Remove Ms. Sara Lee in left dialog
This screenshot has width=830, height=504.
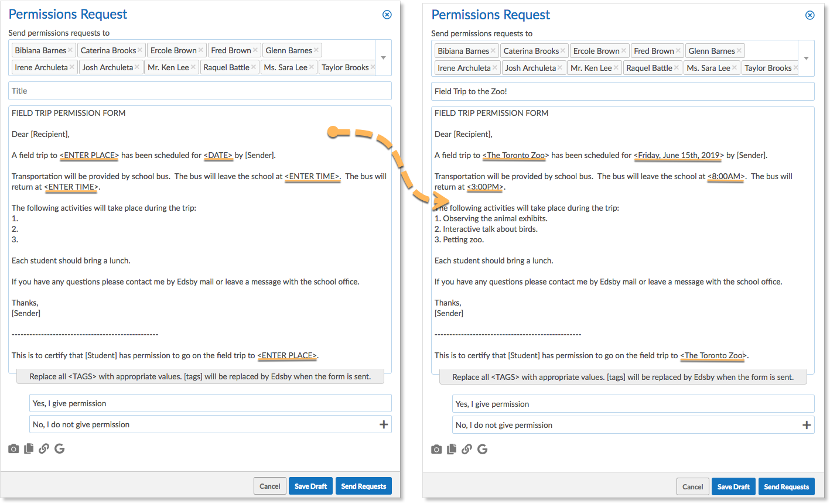pyautogui.click(x=312, y=67)
